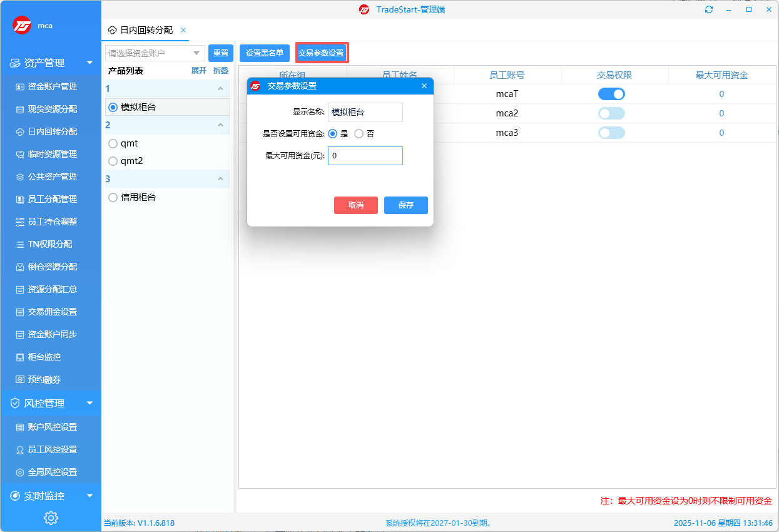
Task: Open 现货资源分配 menu item
Action: coord(53,109)
